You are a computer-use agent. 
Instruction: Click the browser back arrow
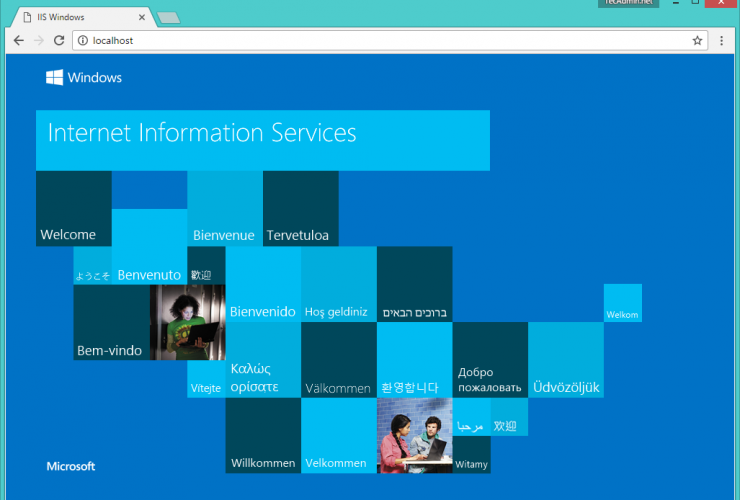pyautogui.click(x=18, y=41)
